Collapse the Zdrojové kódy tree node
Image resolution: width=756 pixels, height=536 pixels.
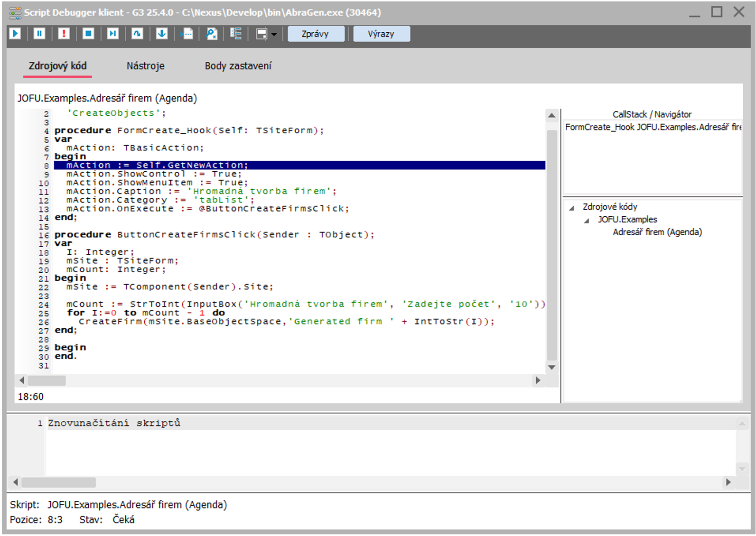(x=572, y=208)
